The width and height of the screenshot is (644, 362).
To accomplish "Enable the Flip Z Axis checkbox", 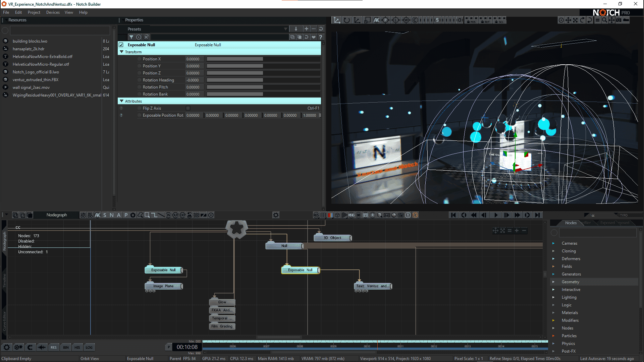I will [188, 108].
